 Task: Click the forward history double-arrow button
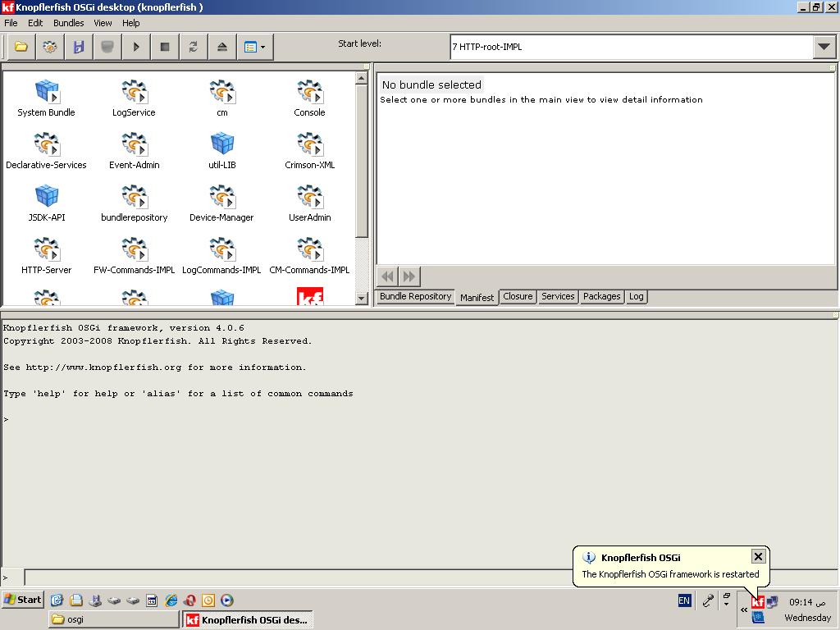click(409, 276)
